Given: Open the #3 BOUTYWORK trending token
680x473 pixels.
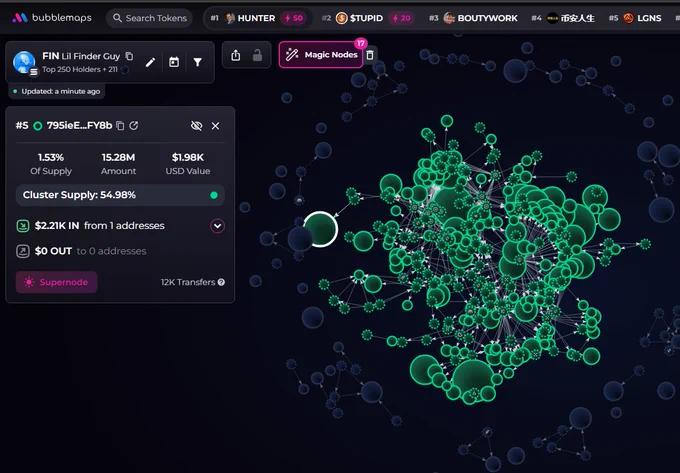Looking at the screenshot, I should click(474, 18).
